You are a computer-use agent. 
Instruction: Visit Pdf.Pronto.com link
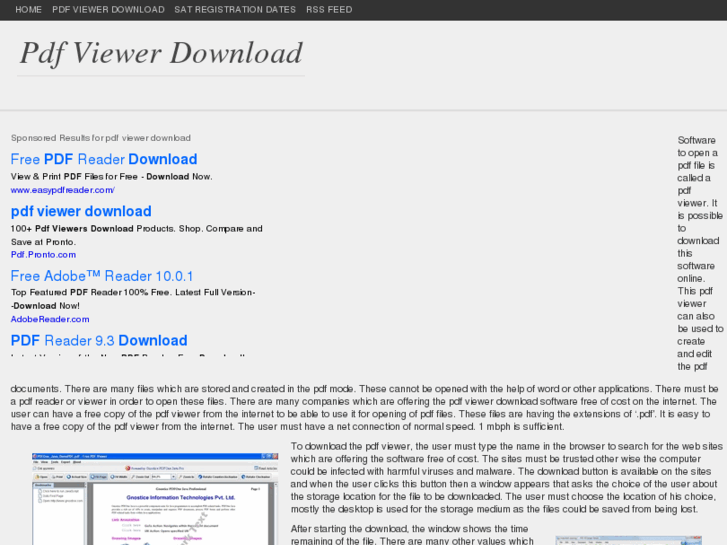point(43,254)
